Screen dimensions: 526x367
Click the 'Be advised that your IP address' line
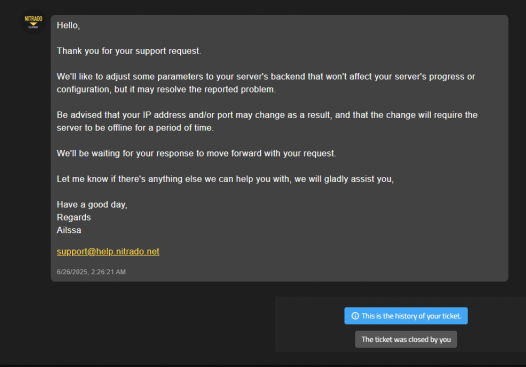click(x=267, y=115)
